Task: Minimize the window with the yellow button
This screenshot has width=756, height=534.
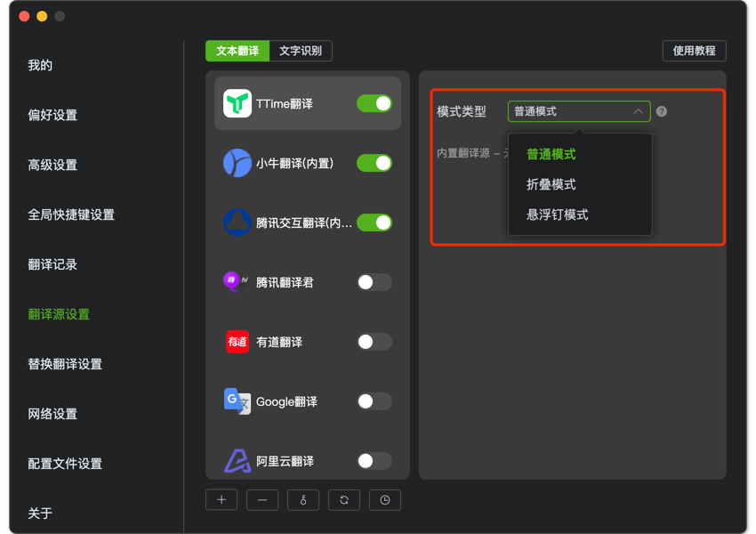Action: click(42, 16)
